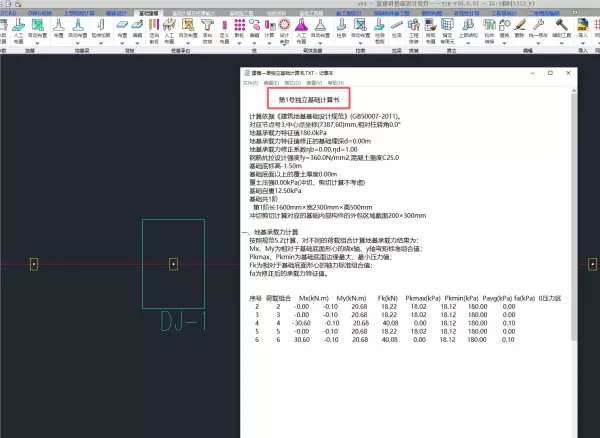The width and height of the screenshot is (600, 438).
Task: Open the 工程量统计 ribbon tab
Action: 504,13
